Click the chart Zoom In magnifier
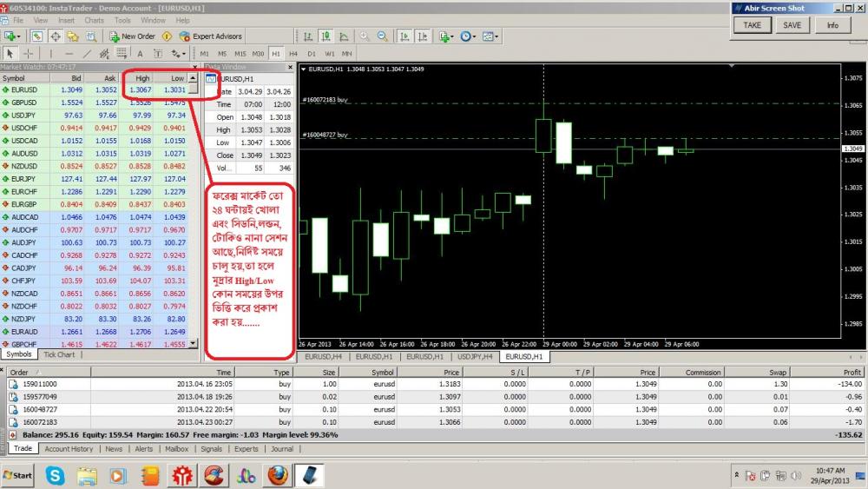Screen dimensions: 868x489 (x=365, y=36)
